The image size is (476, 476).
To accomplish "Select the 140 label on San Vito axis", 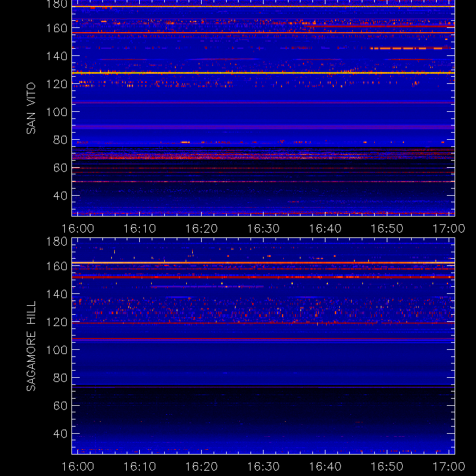I will point(57,56).
